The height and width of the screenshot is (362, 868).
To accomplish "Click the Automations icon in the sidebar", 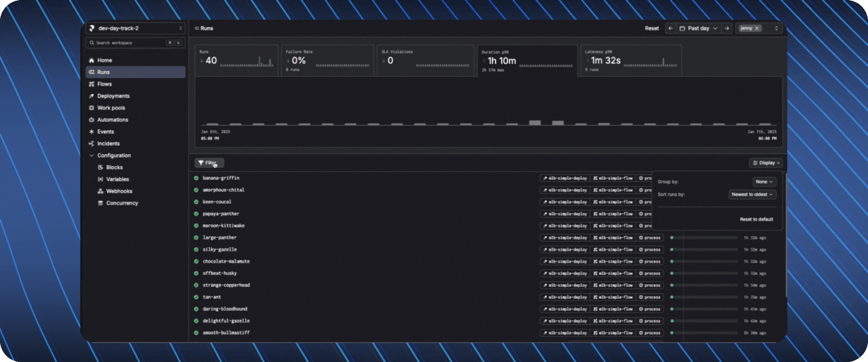I will pos(92,120).
